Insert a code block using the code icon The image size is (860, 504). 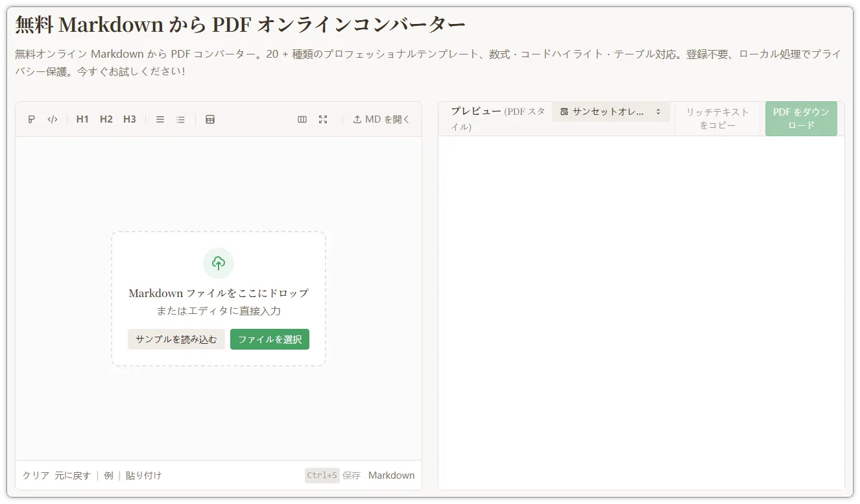[53, 119]
